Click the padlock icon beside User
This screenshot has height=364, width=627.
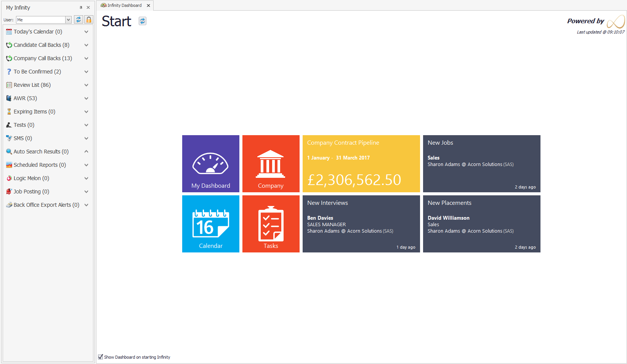pyautogui.click(x=89, y=19)
